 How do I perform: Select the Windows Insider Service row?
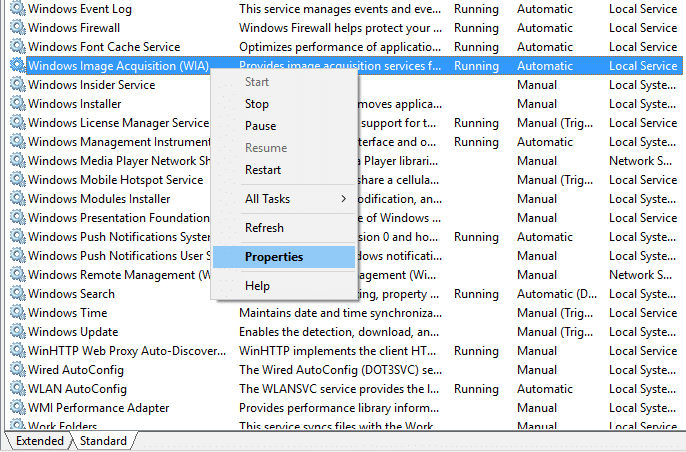[346, 84]
